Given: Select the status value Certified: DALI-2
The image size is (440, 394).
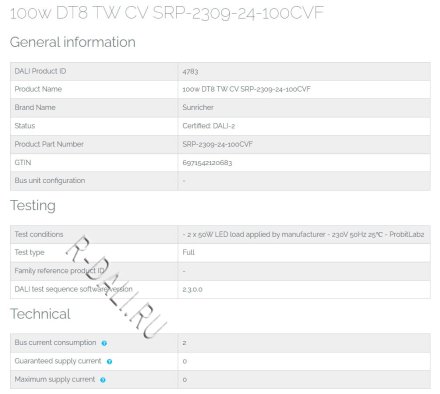Looking at the screenshot, I should 209,126.
